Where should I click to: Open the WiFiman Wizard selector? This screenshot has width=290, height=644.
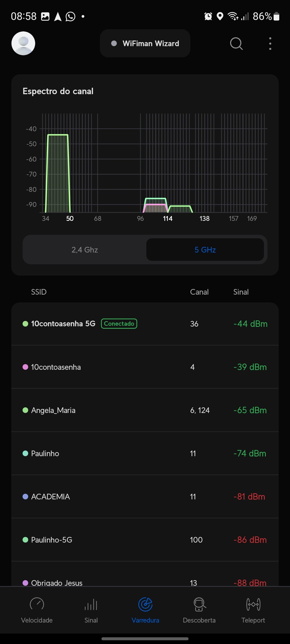point(145,43)
